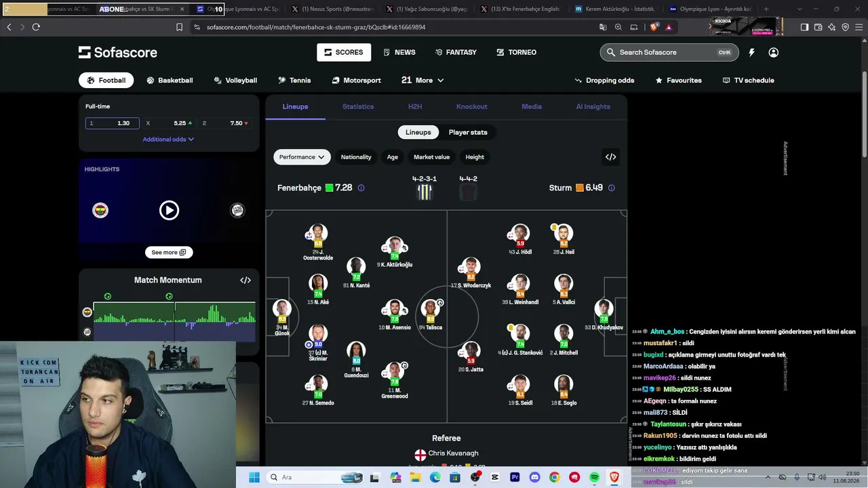The height and width of the screenshot is (488, 868).
Task: Open the Performance dropdown
Action: pos(302,157)
